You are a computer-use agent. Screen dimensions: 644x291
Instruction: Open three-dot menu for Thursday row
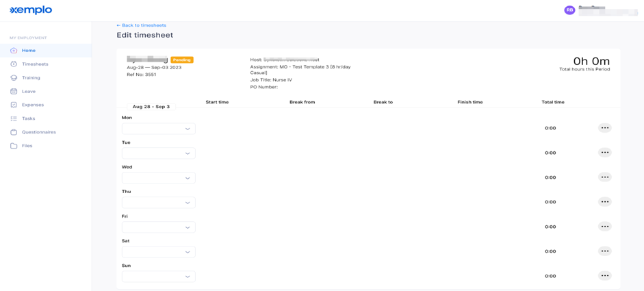click(604, 202)
